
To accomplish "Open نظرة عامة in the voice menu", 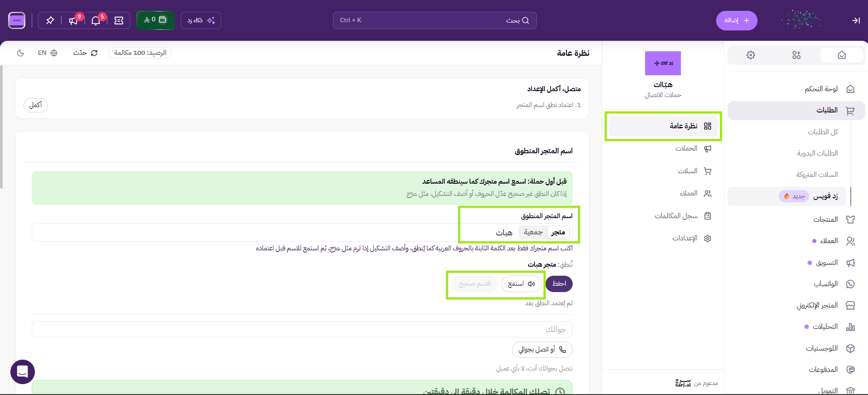I will pos(663,126).
